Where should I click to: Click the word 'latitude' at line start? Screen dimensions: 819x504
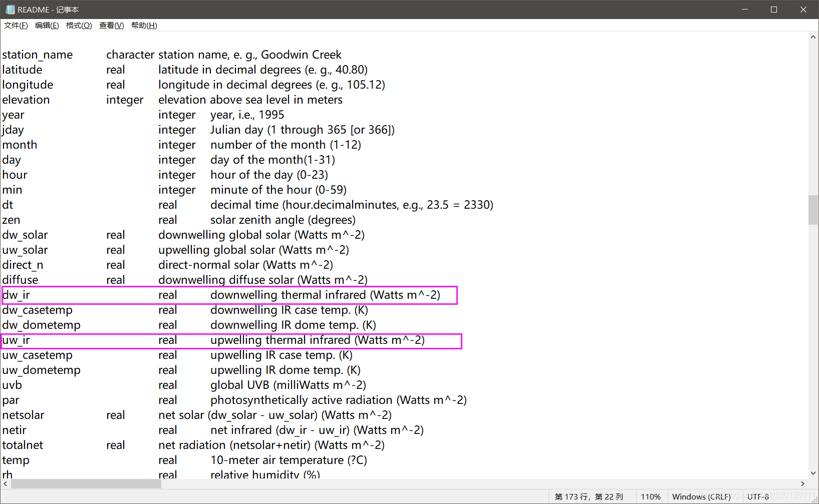pos(22,70)
